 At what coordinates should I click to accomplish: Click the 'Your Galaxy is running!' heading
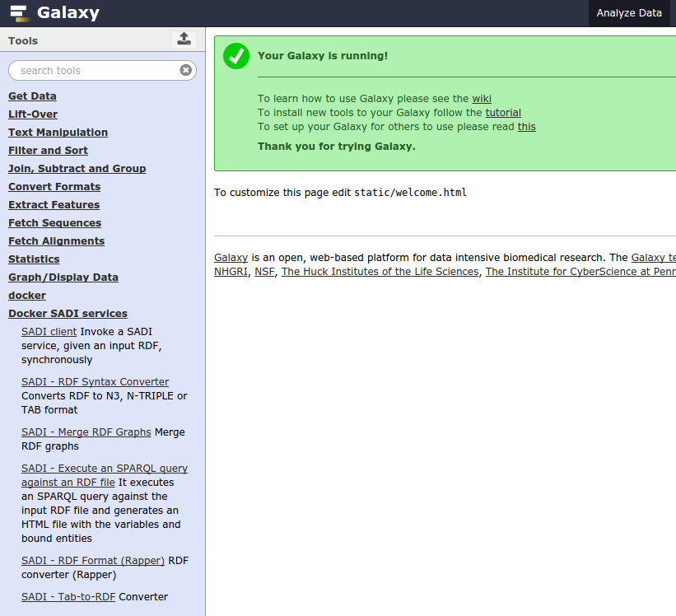pos(323,56)
